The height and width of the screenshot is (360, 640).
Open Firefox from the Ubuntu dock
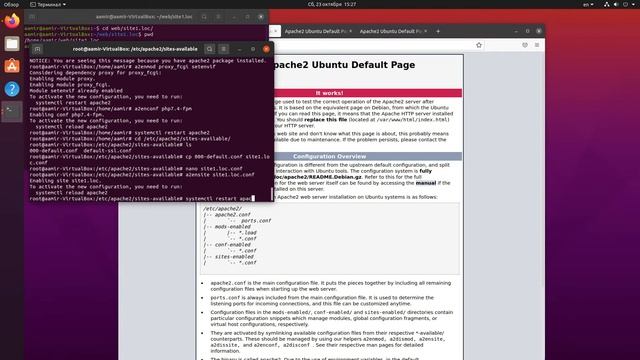click(x=12, y=21)
